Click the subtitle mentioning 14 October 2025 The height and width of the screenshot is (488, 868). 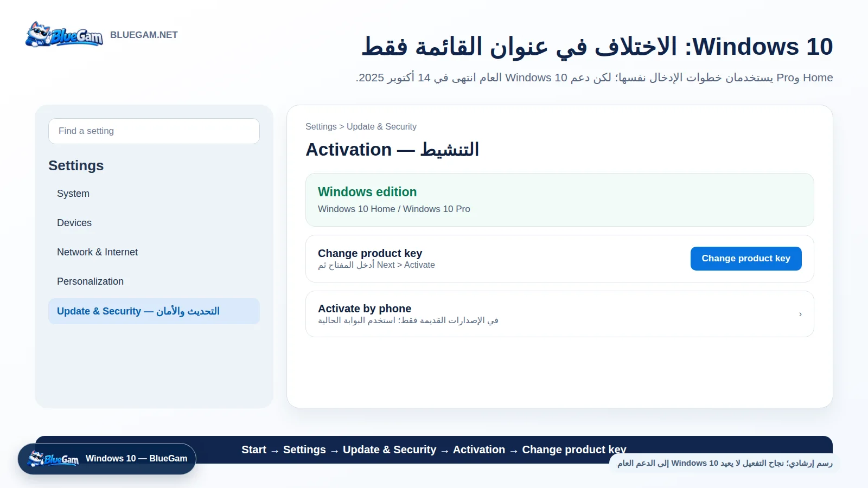594,78
